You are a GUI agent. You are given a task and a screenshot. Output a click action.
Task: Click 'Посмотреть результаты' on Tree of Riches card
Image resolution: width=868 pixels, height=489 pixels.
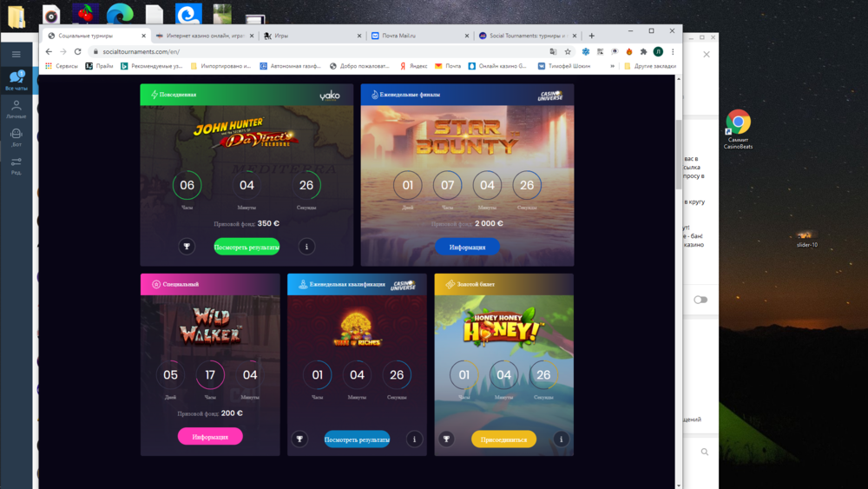pyautogui.click(x=357, y=439)
